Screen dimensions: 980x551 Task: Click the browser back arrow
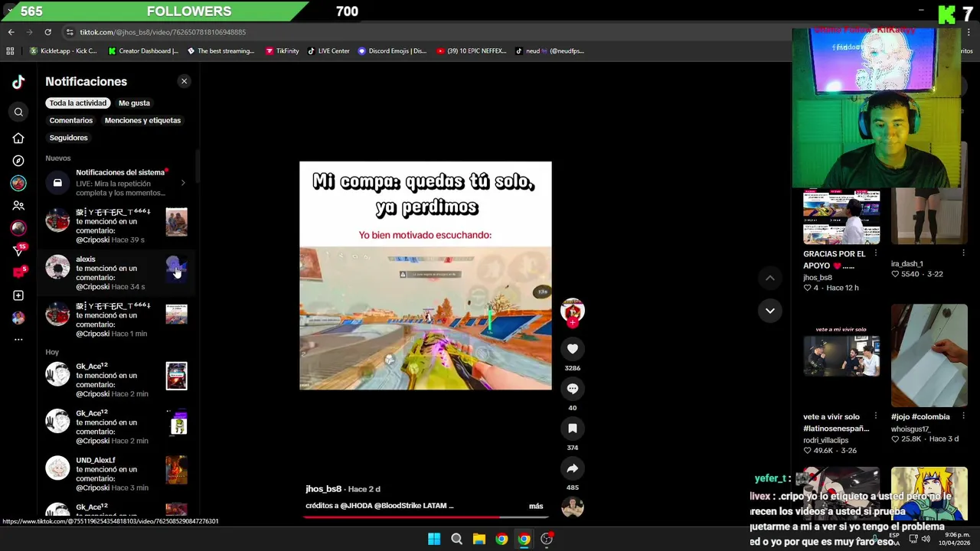tap(11, 32)
